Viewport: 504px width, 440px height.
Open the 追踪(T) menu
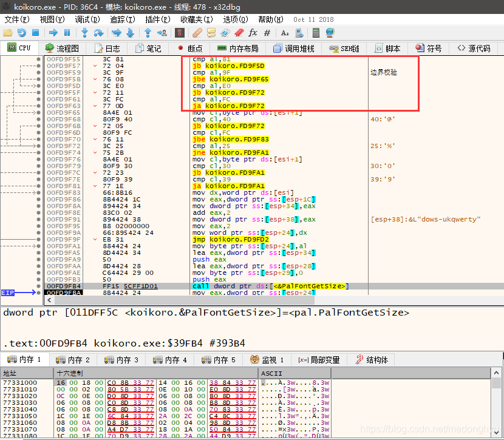pos(123,19)
